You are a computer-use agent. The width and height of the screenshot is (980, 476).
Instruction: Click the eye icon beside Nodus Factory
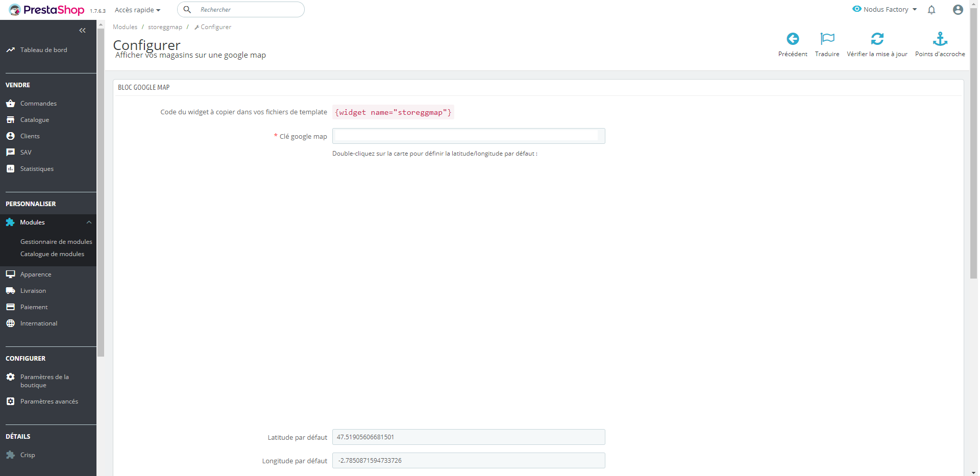coord(857,9)
